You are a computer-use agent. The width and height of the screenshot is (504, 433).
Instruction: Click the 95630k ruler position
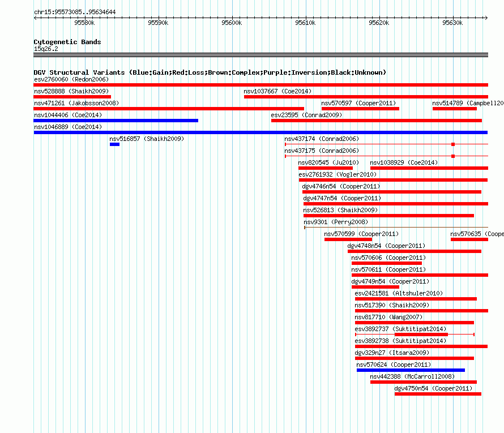click(452, 23)
